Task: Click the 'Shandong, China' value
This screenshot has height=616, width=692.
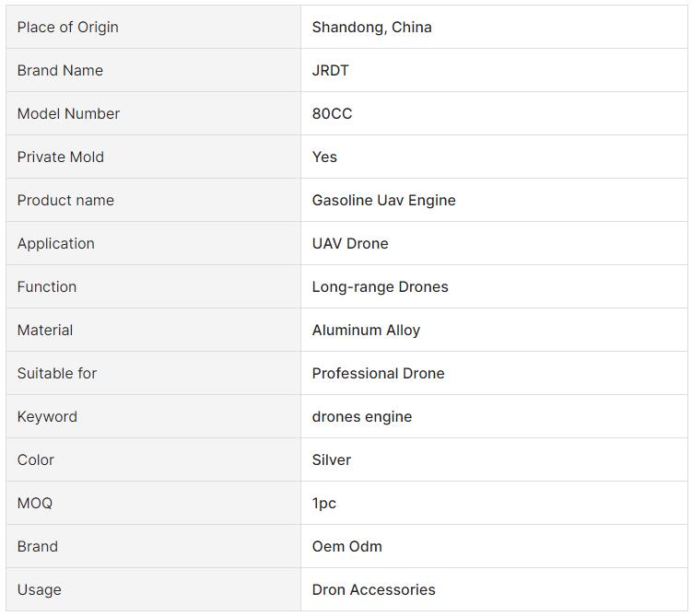Action: (371, 27)
